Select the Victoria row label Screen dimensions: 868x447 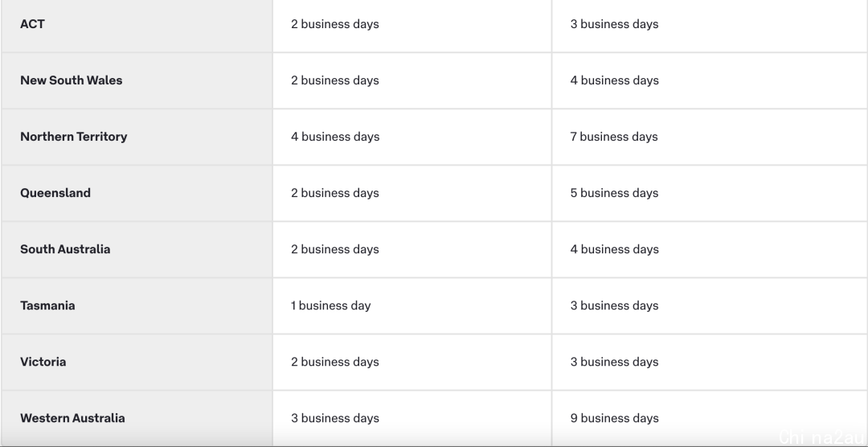tap(43, 362)
